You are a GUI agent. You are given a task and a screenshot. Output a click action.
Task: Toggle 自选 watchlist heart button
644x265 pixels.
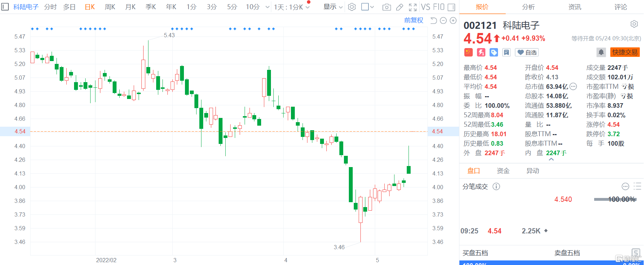[527, 52]
